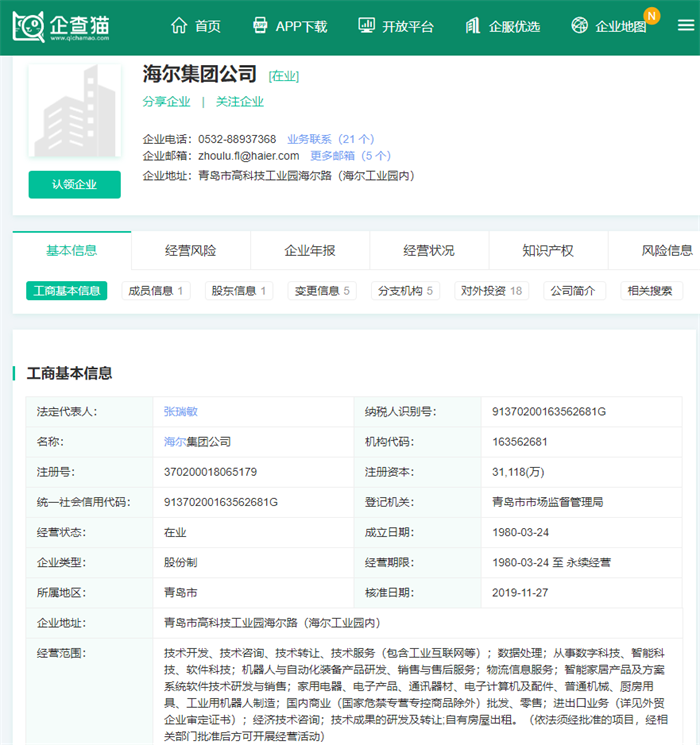This screenshot has width=700, height=745.
Task: Click the 海尔集团公司 page title
Action: point(200,75)
